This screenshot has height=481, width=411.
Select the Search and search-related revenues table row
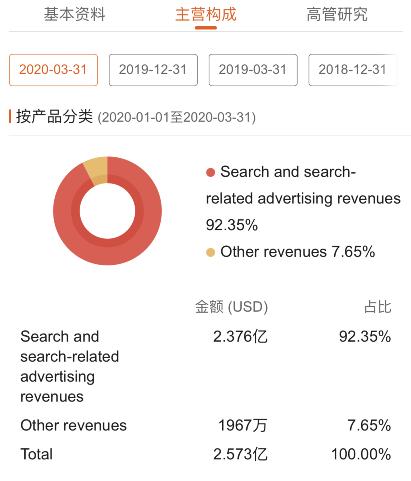click(x=206, y=366)
